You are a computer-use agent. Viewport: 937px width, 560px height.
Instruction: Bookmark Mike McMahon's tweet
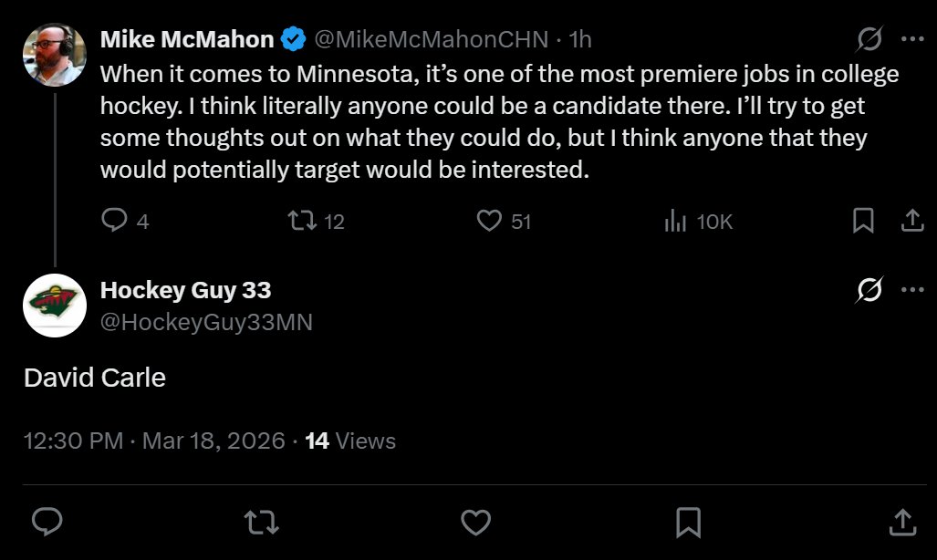863,221
